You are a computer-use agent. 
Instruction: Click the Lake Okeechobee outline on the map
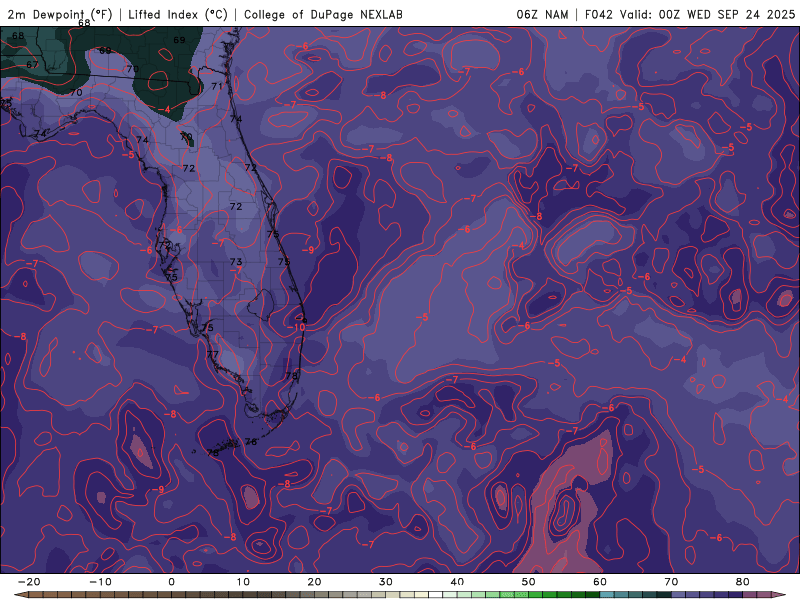[x=262, y=305]
